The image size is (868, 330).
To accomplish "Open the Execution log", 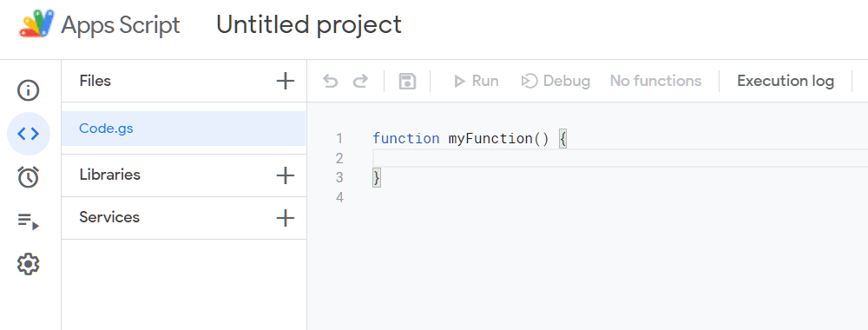I will (x=786, y=82).
